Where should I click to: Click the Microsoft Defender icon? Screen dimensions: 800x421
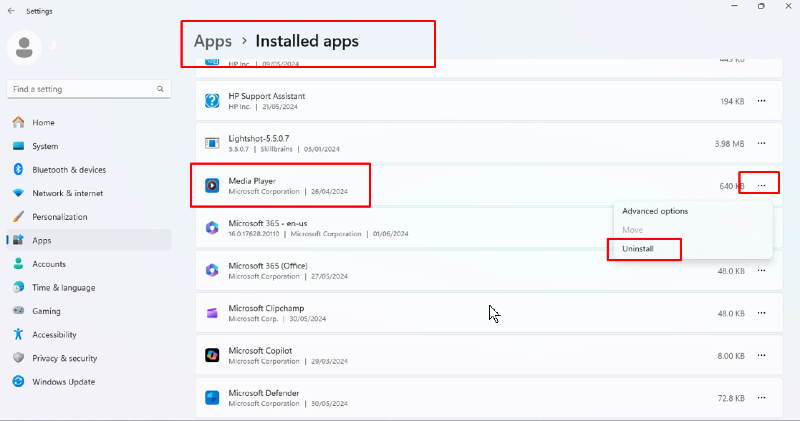click(x=212, y=397)
